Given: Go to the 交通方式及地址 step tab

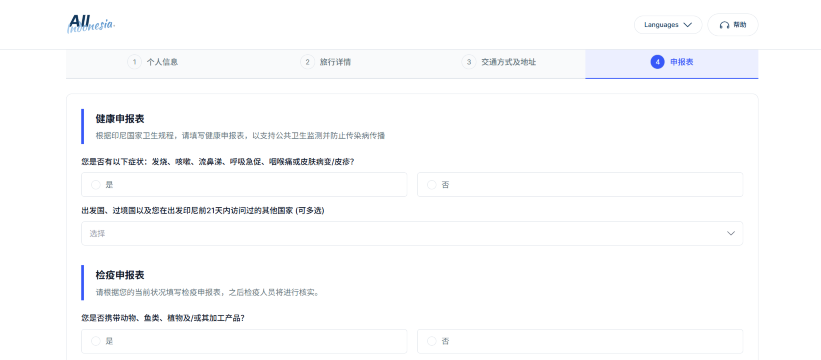Looking at the screenshot, I should [498, 62].
